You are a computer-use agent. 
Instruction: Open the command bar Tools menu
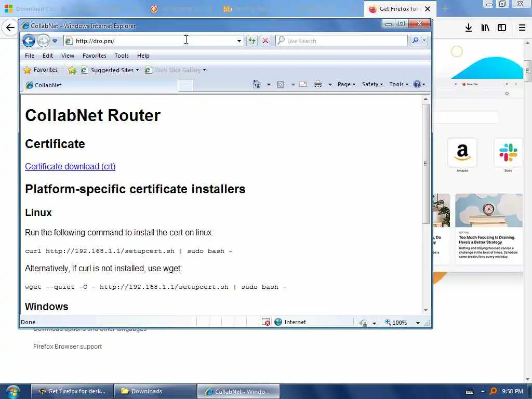tap(398, 84)
